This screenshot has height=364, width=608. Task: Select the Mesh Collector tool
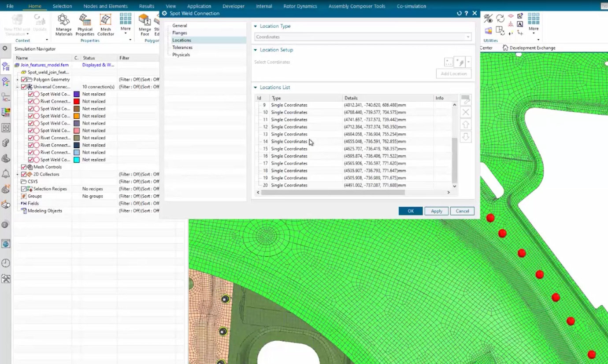tap(105, 25)
